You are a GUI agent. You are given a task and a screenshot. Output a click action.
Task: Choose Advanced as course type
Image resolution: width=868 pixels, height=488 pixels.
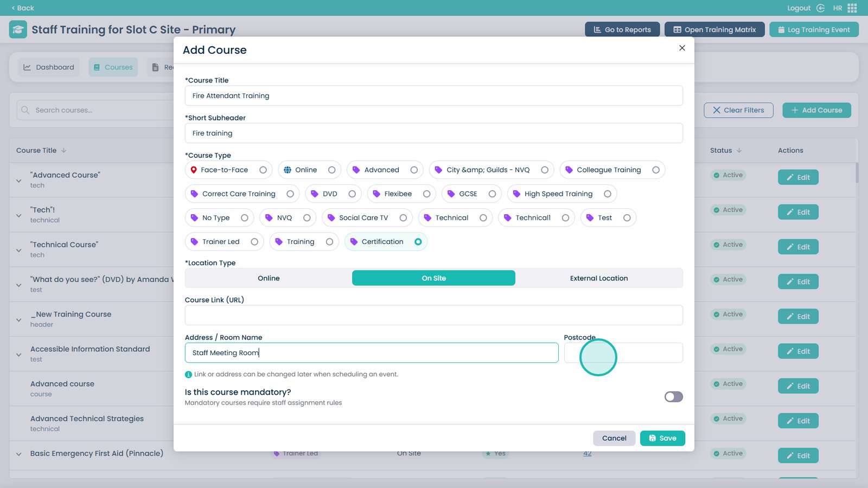385,170
